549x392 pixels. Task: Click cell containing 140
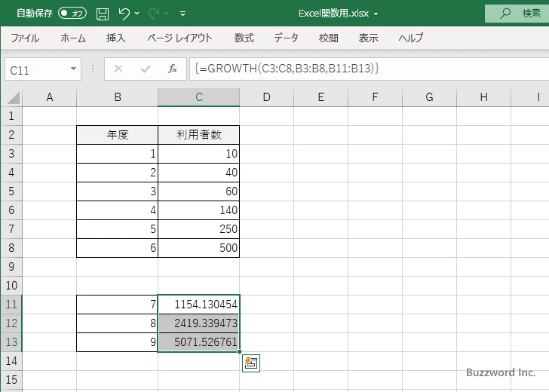[x=199, y=210]
